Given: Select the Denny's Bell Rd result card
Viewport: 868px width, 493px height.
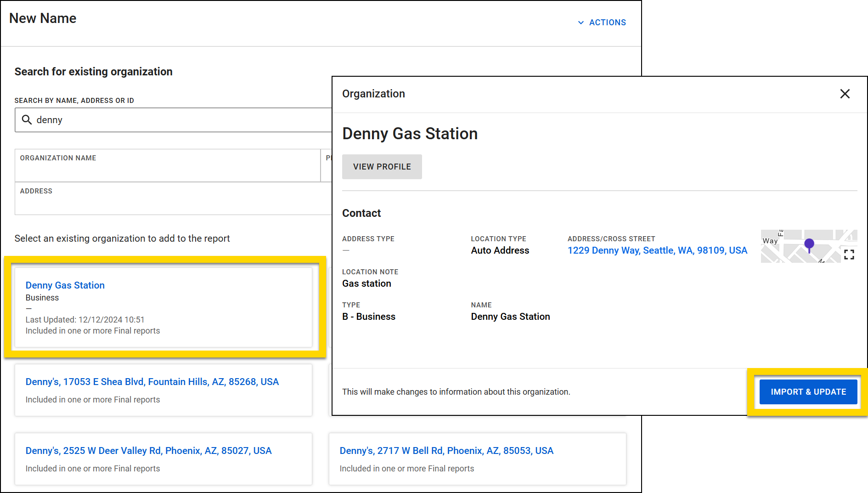Looking at the screenshot, I should 477,459.
